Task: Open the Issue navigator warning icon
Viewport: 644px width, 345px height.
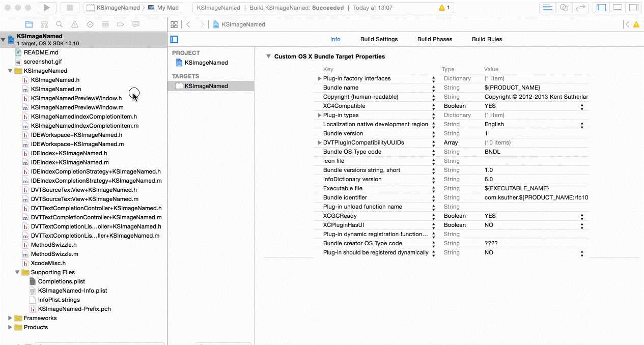Action: [x=75, y=24]
